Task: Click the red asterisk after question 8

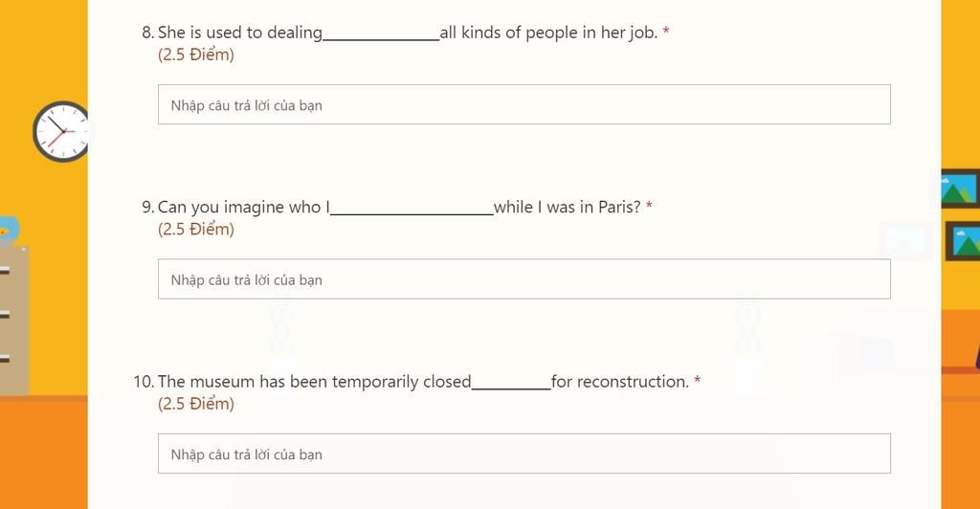Action: point(666,31)
